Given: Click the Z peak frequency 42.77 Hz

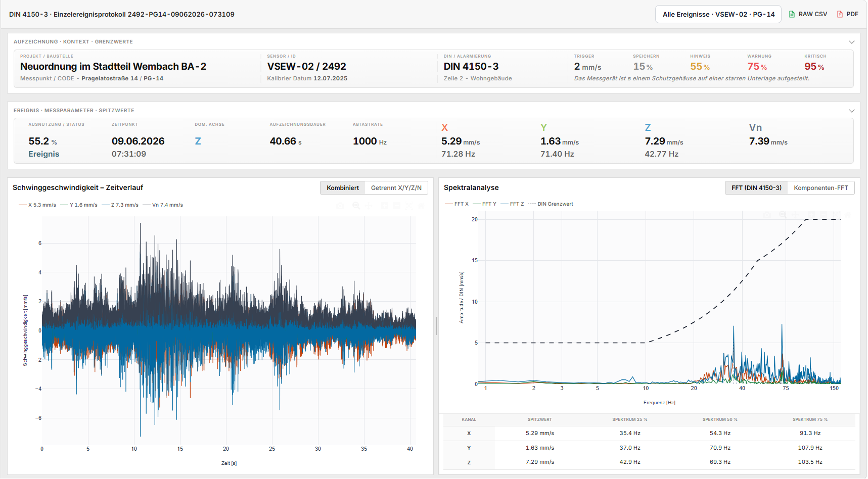Looking at the screenshot, I should [661, 154].
